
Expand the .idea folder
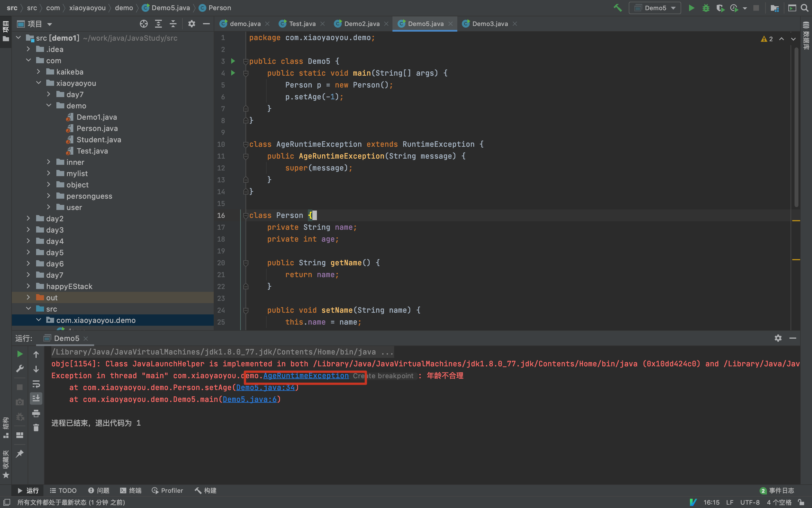(28, 49)
